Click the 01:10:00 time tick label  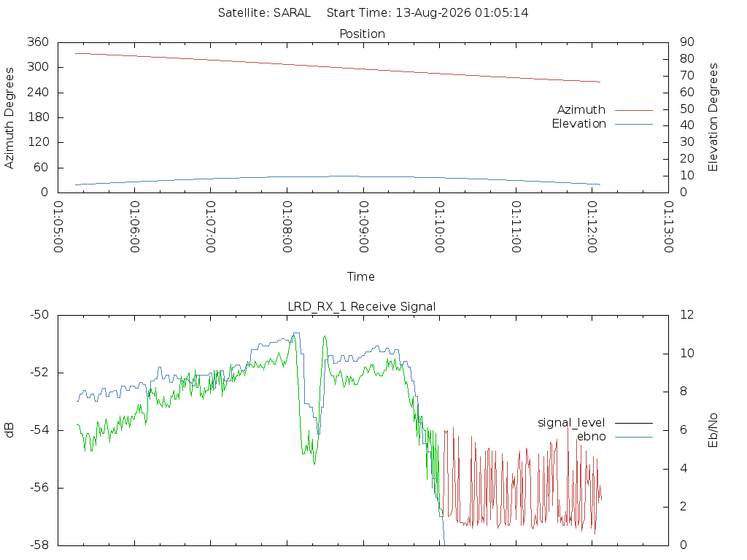point(440,227)
